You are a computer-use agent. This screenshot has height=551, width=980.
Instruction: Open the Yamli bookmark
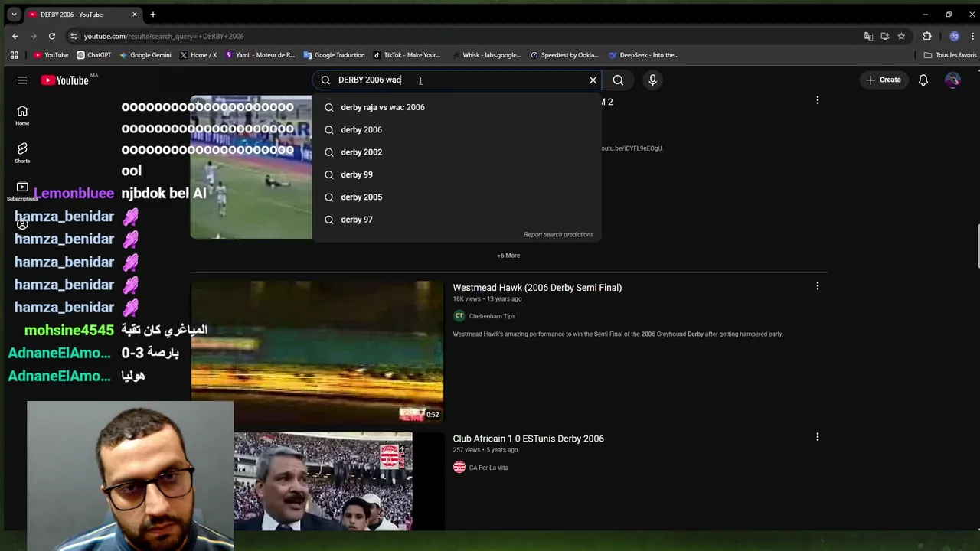[259, 55]
